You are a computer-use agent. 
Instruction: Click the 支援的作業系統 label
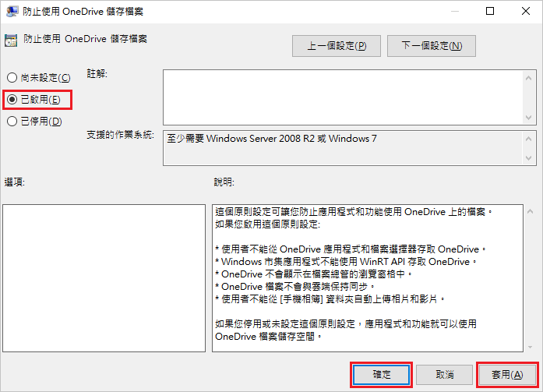click(120, 135)
